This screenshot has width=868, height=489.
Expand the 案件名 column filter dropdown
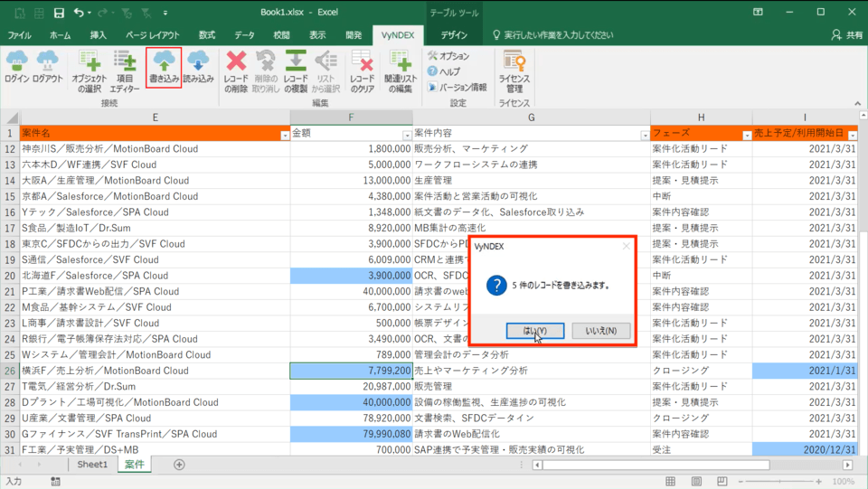click(x=284, y=134)
